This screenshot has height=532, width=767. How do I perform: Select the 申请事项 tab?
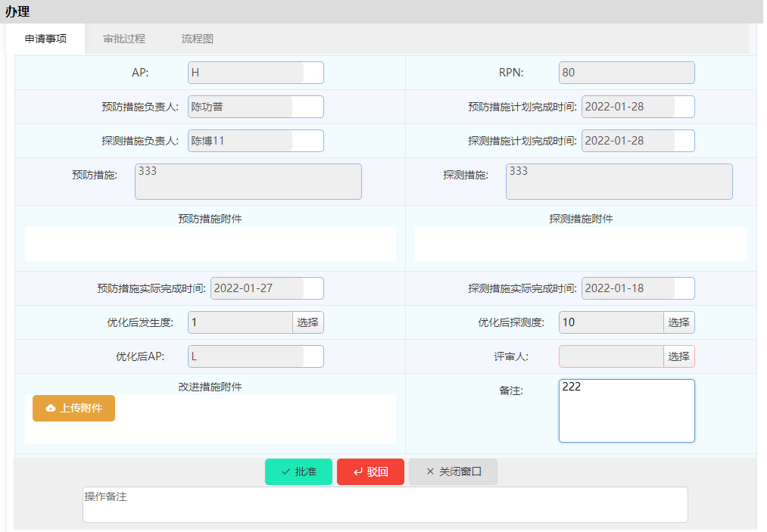pos(45,39)
